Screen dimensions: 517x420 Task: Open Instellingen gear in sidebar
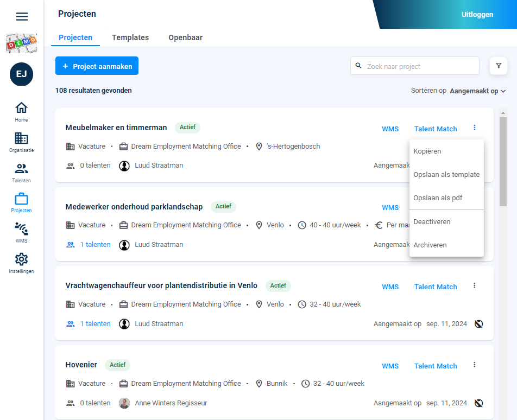coord(21,263)
